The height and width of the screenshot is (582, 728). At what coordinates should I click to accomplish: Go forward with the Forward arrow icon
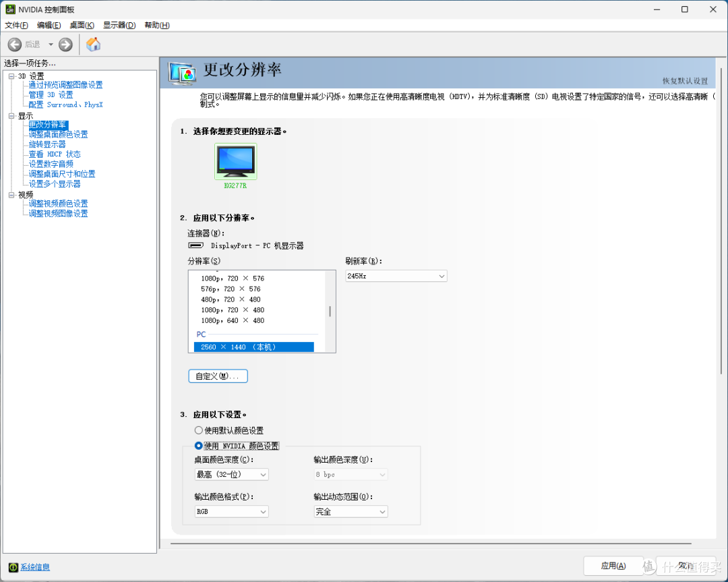[65, 44]
